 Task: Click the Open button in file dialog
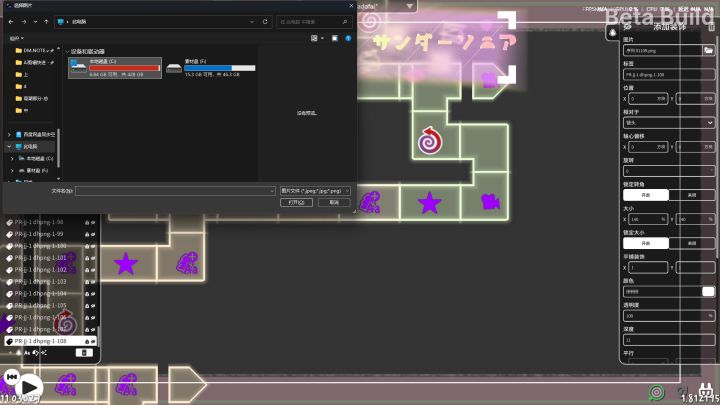pyautogui.click(x=296, y=202)
